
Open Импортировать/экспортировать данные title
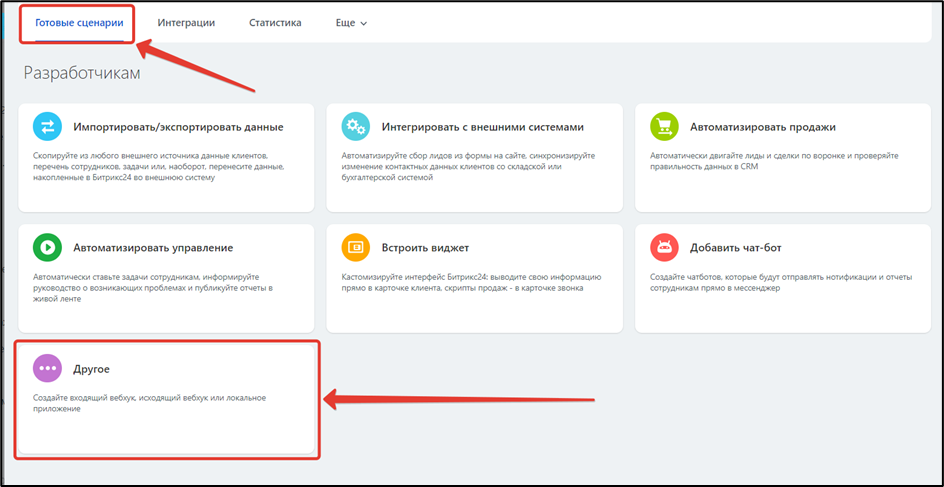(178, 127)
